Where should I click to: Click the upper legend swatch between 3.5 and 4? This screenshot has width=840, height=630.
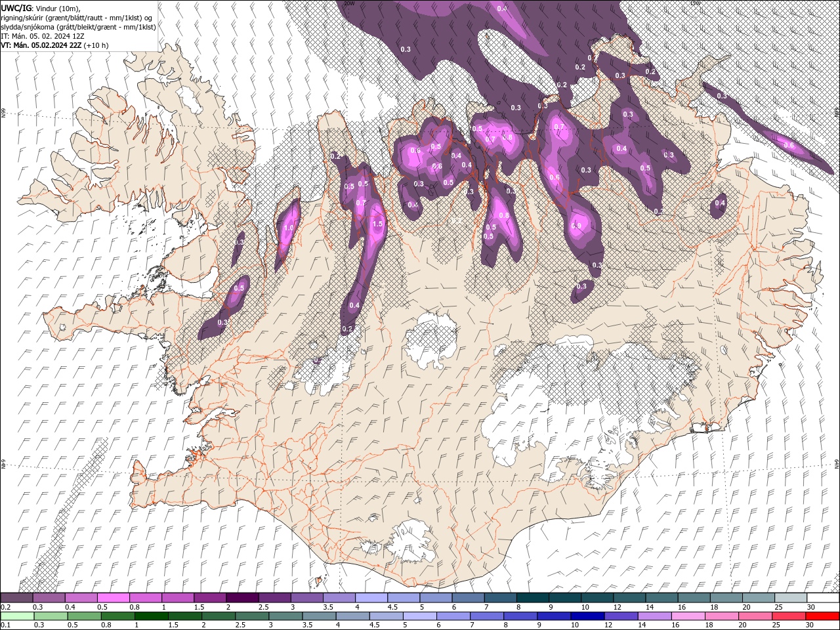pos(339,598)
